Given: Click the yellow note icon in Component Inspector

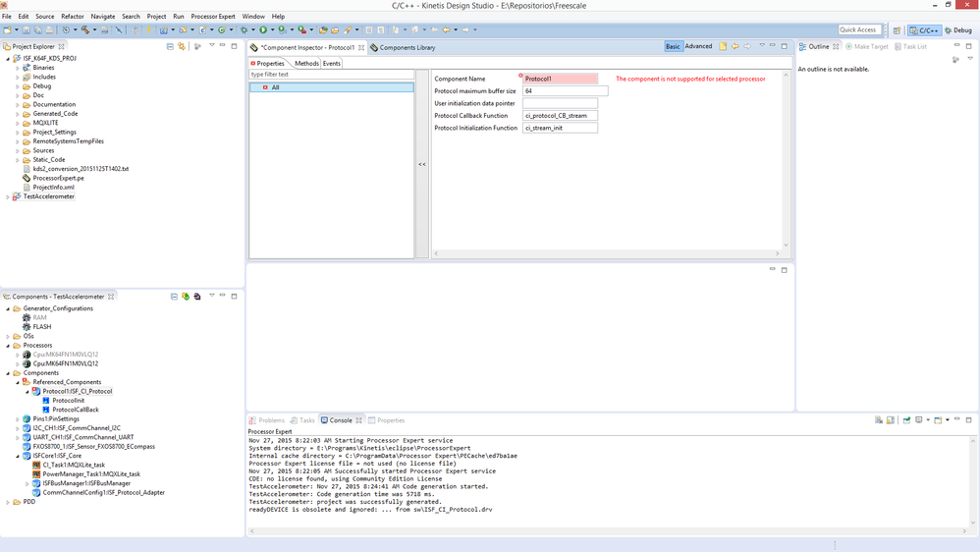Looking at the screenshot, I should 723,46.
